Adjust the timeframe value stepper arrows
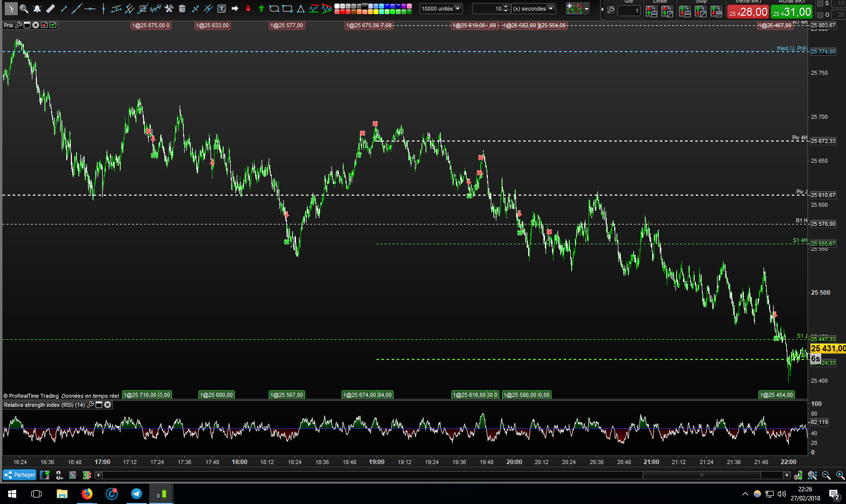Viewport: 846px width, 504px height. coord(506,9)
